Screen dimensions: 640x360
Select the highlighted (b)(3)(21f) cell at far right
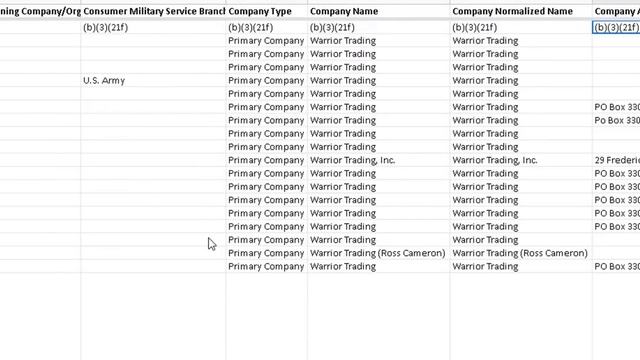click(x=616, y=27)
